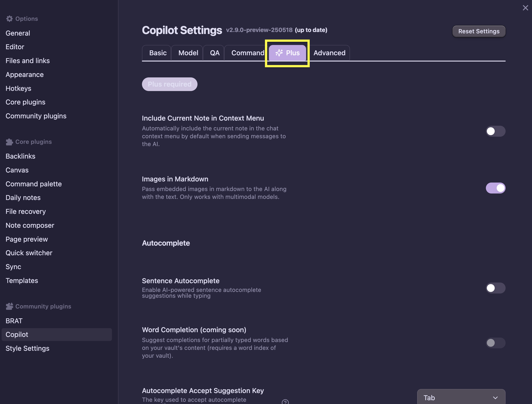Enable Include Current Note in Context Menu
The image size is (532, 404).
[495, 131]
